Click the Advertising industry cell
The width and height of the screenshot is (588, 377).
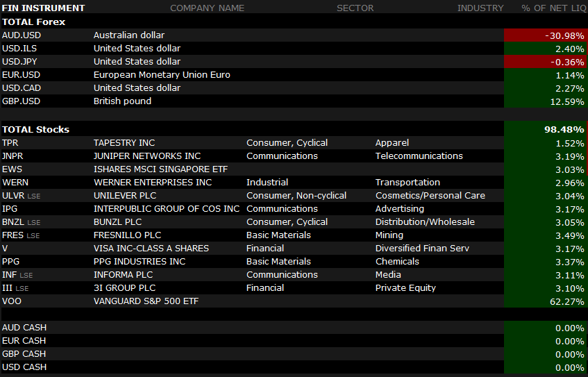(x=400, y=209)
